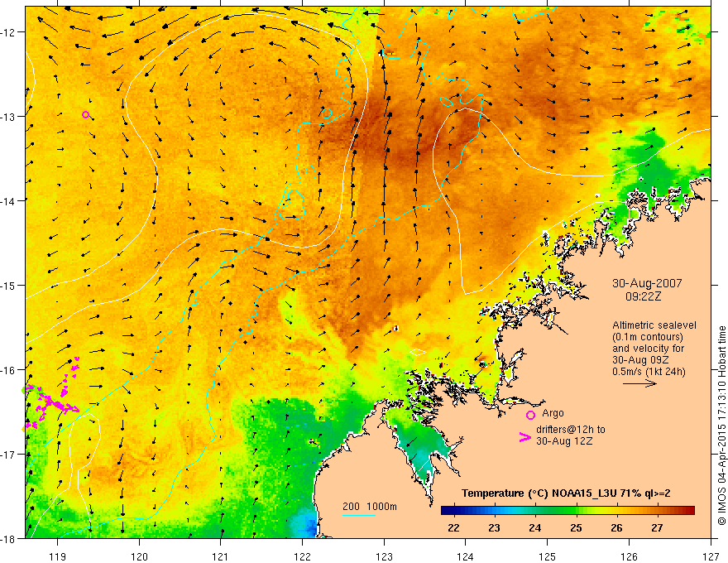Click the color bar value 27
728x563 pixels.
(x=657, y=527)
